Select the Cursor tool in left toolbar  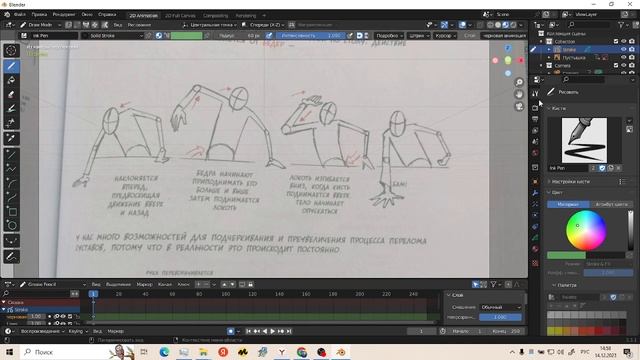coord(11,51)
